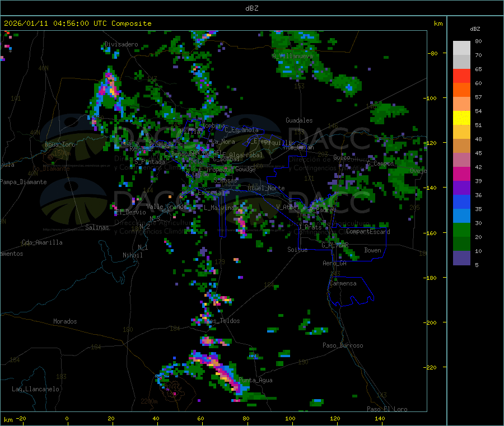Click the bright green 20-30 dBZ legend swatch
504x426 pixels.
click(x=461, y=230)
